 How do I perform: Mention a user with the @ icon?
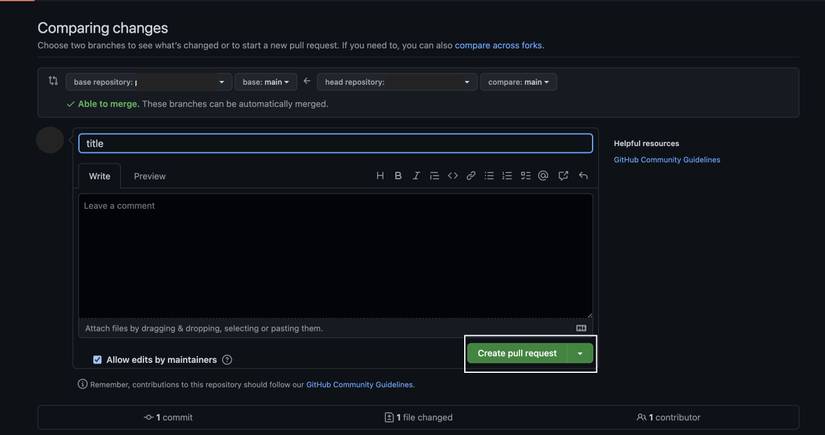pyautogui.click(x=543, y=176)
